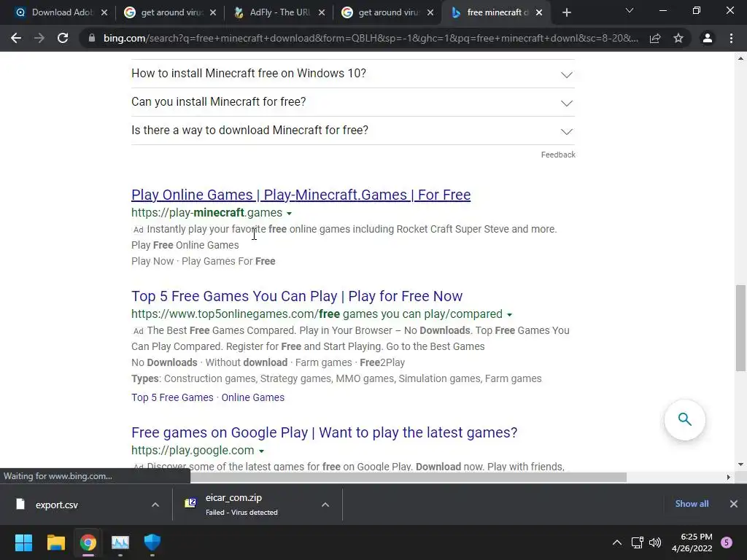Open File Explorer from the taskbar
Image resolution: width=747 pixels, height=560 pixels.
point(55,542)
